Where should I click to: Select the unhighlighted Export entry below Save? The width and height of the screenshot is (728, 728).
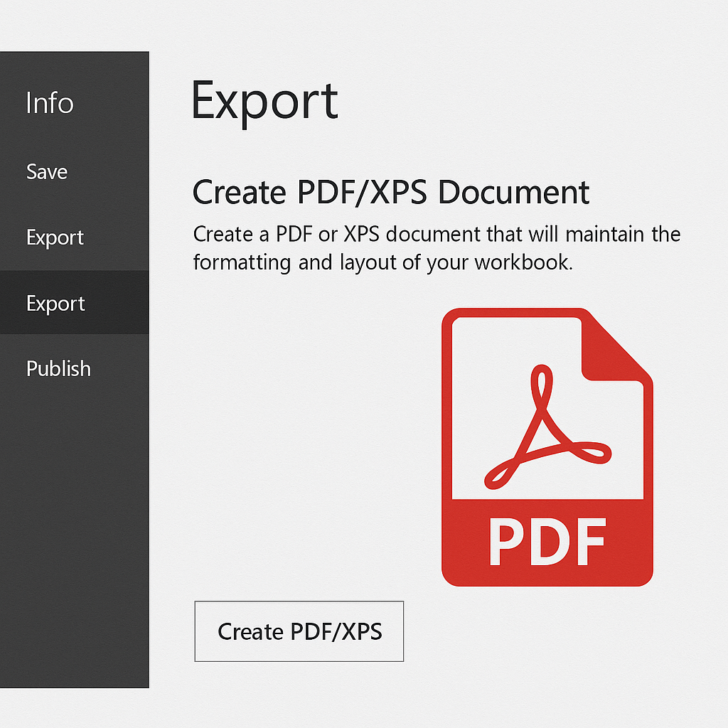(x=55, y=237)
